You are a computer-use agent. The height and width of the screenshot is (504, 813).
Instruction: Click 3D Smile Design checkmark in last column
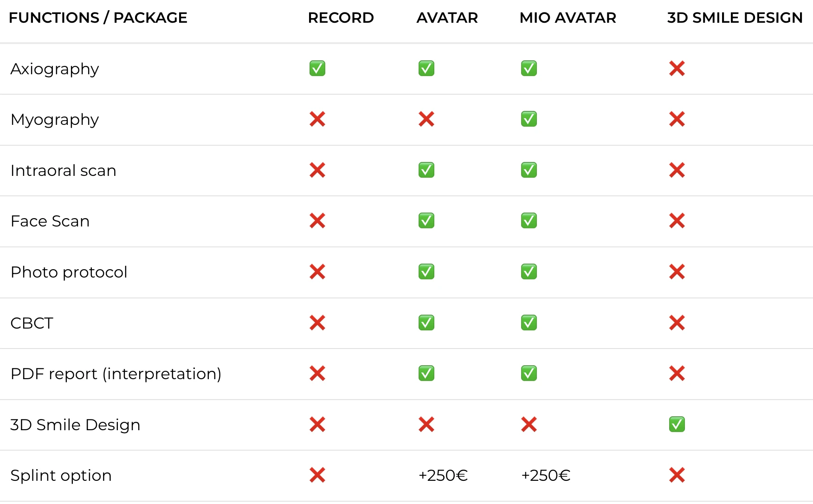click(677, 424)
